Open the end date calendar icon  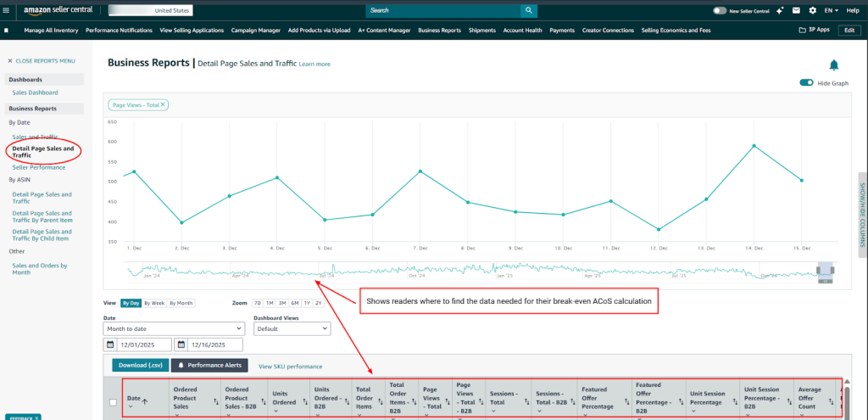click(181, 344)
